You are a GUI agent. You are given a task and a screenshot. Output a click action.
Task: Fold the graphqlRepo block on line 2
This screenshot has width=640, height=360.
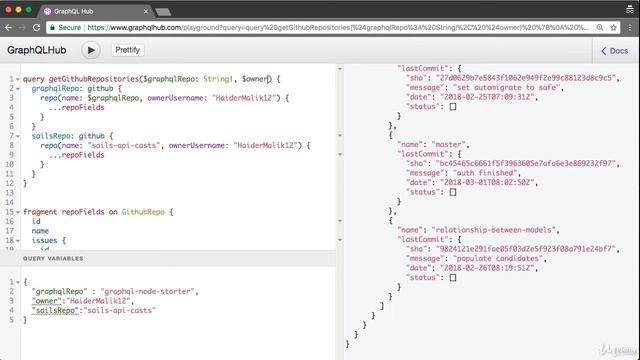tap(18, 89)
